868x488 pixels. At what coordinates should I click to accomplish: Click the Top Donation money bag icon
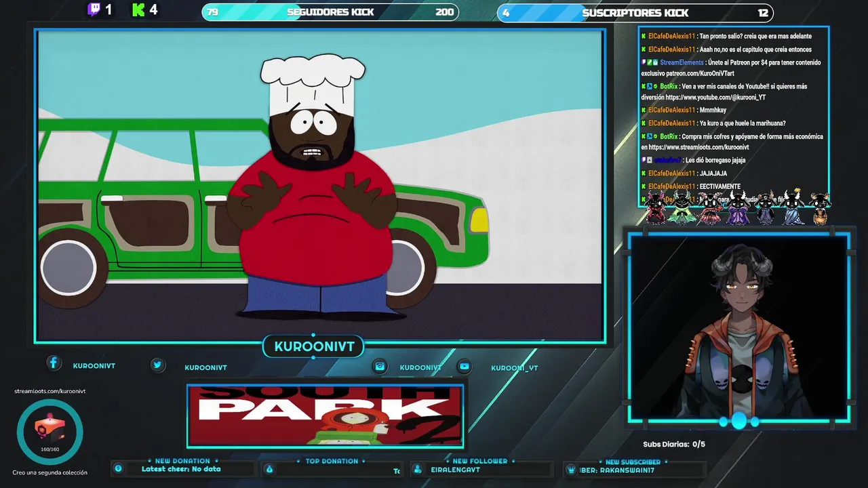[269, 469]
